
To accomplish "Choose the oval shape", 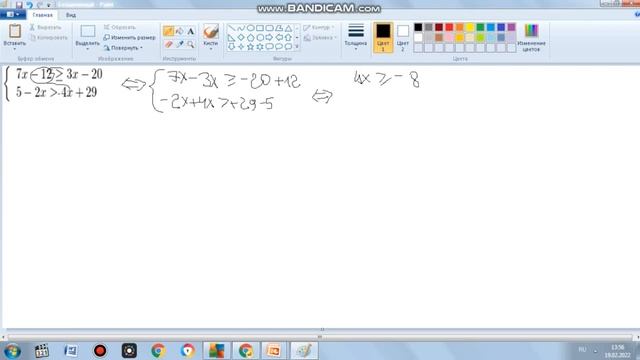I will tap(250, 28).
